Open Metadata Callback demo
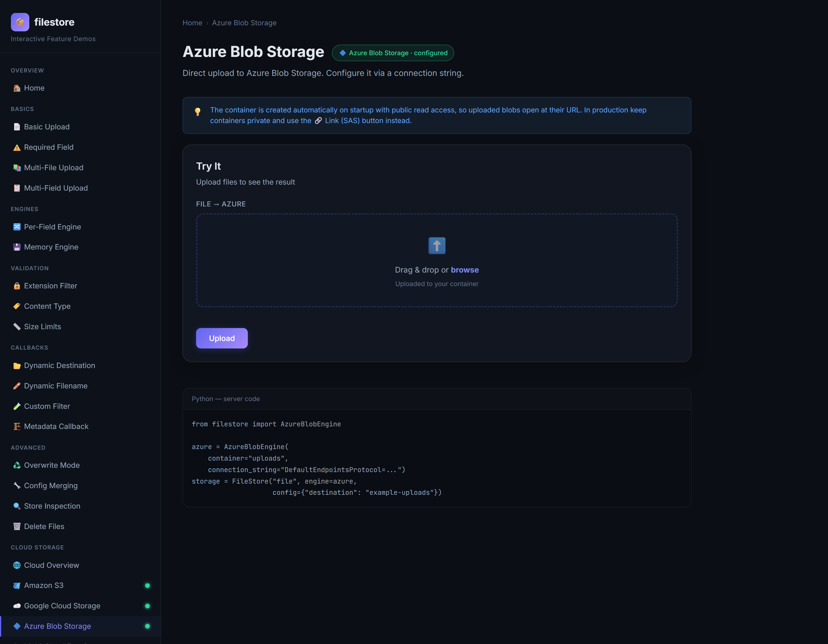 (80, 426)
